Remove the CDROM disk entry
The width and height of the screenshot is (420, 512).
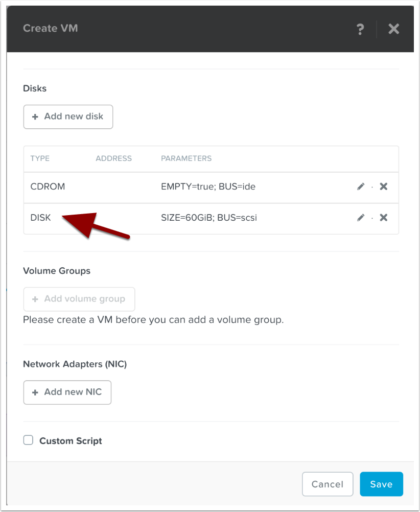coord(384,187)
